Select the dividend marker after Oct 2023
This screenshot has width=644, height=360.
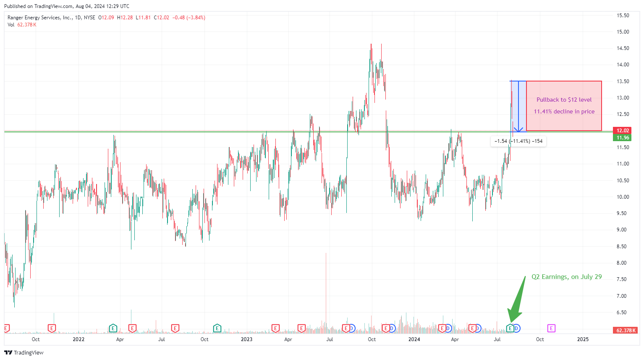click(x=392, y=328)
